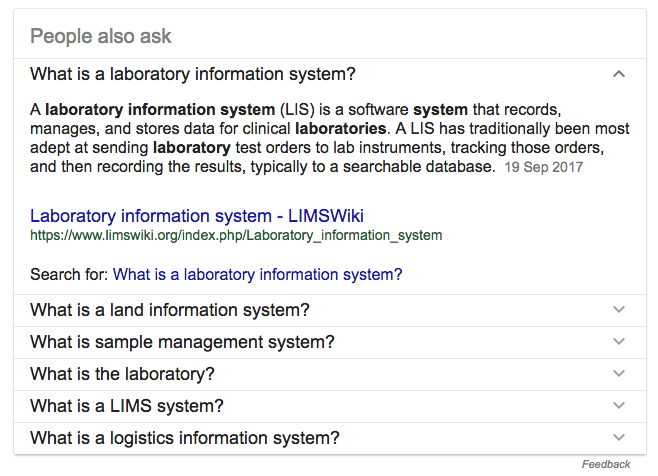Click question text 'What is the laboratory?'

pos(122,374)
